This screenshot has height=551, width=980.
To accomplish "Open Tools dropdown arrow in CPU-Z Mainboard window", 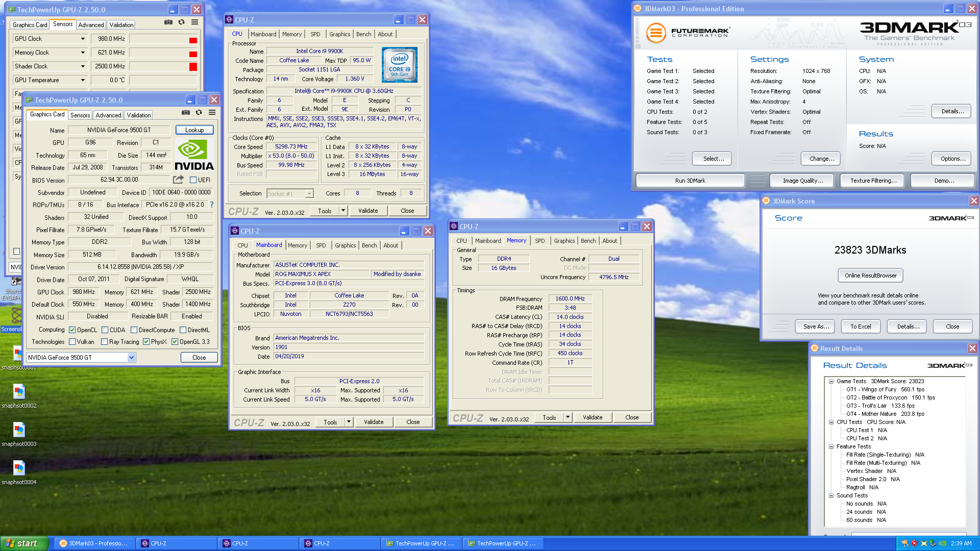I will click(349, 422).
